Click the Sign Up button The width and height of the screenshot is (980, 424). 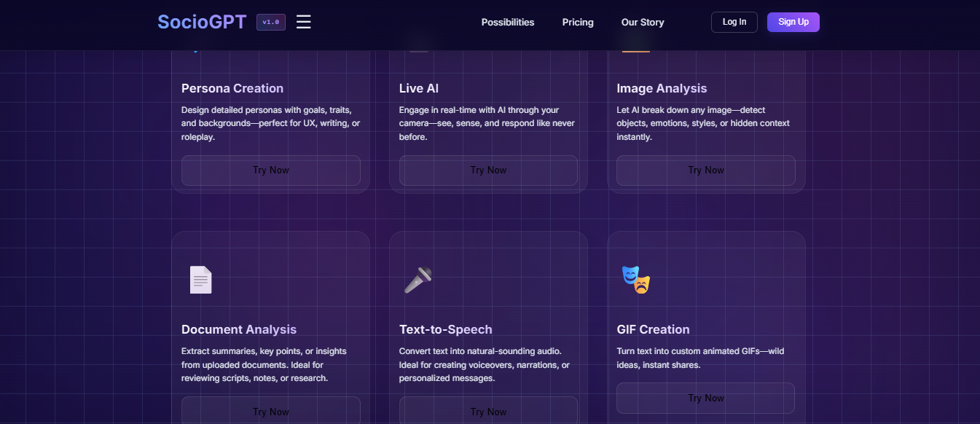click(793, 22)
